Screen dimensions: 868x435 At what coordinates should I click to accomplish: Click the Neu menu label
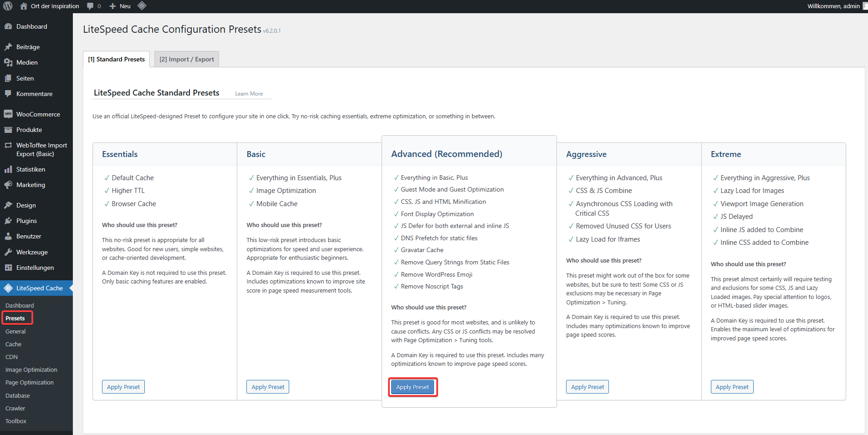tap(125, 6)
